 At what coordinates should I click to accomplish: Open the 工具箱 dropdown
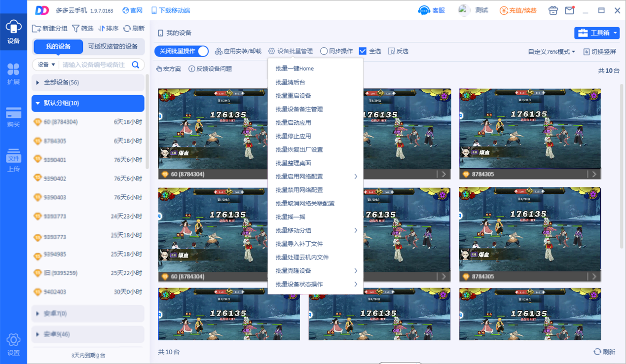597,33
